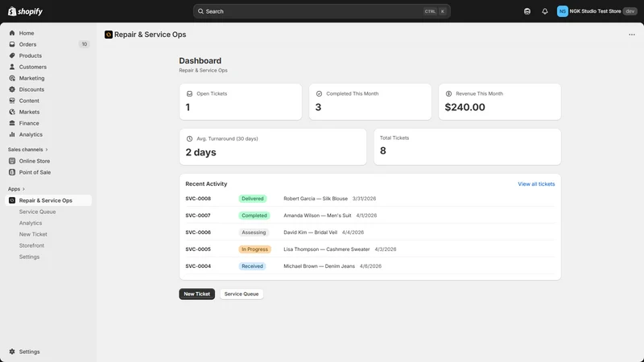644x362 pixels.
Task: Open the Markets globe icon
Action: 12,112
